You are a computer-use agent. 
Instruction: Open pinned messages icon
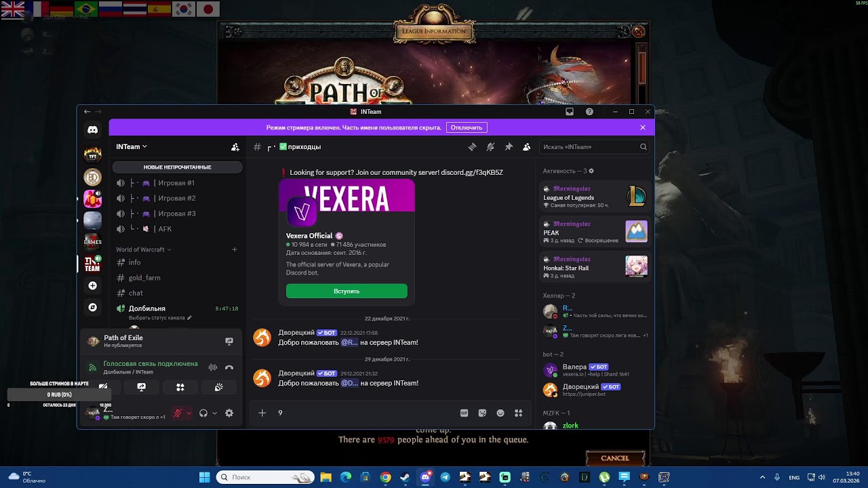click(509, 147)
